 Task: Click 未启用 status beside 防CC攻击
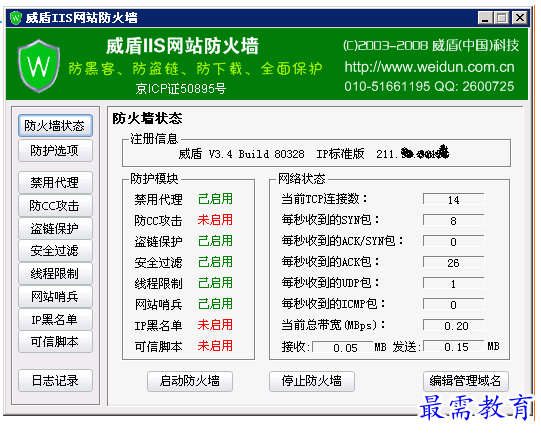point(215,220)
